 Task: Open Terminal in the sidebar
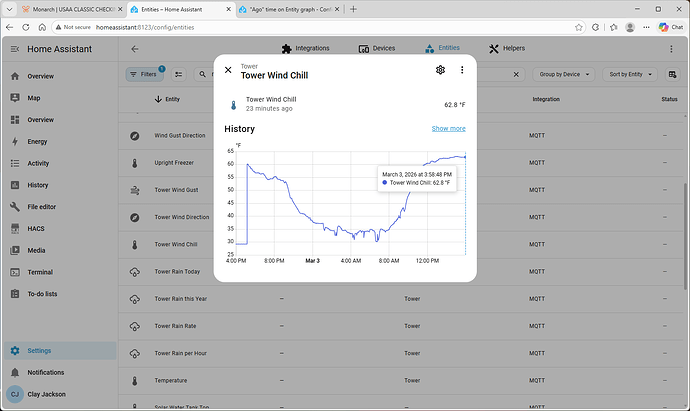point(40,272)
